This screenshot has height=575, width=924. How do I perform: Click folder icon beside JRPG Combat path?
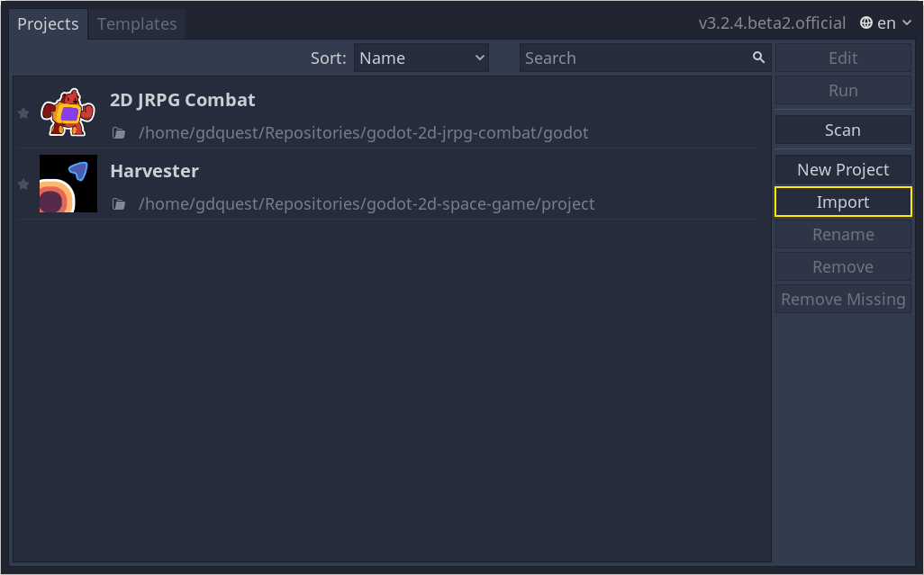[x=119, y=133]
